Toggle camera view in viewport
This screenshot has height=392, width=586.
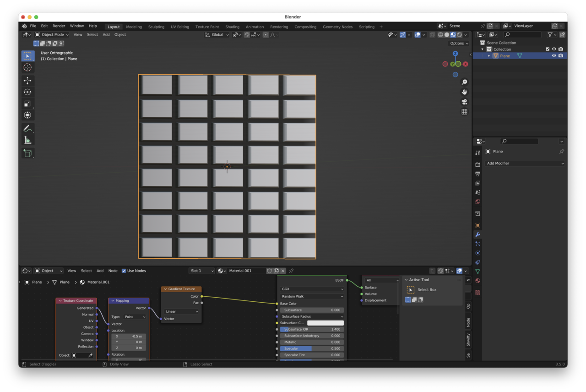(464, 102)
